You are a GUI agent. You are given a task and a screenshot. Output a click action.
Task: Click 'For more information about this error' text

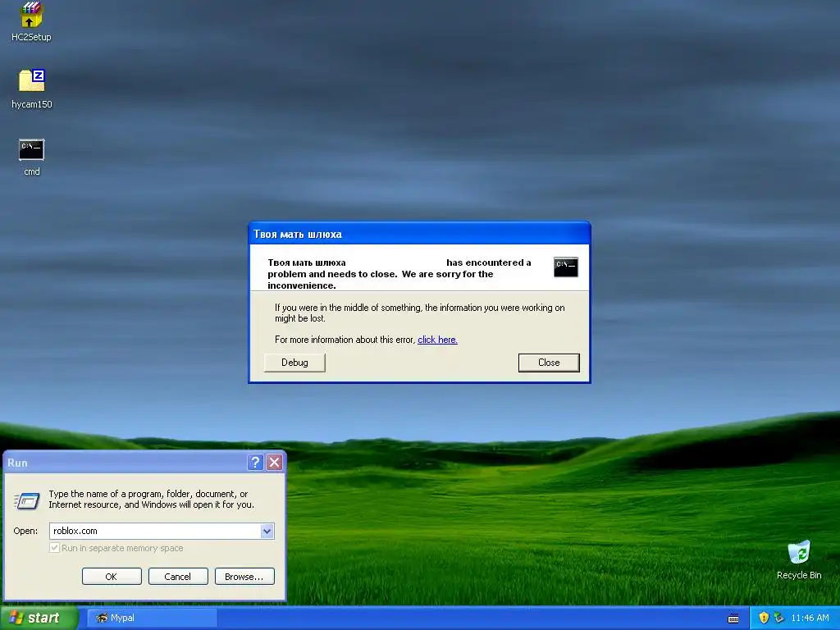(x=345, y=340)
